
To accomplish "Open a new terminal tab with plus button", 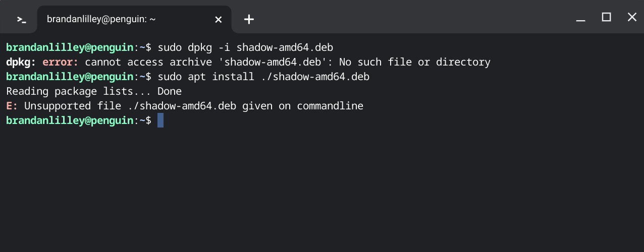I will tap(249, 20).
